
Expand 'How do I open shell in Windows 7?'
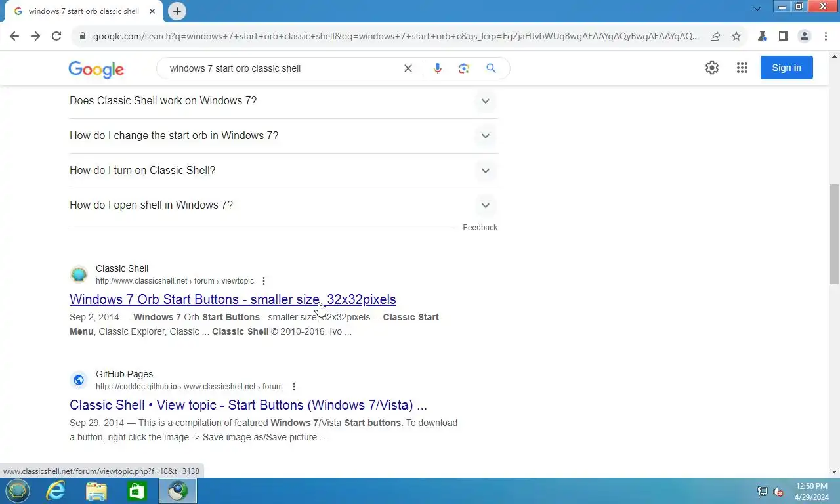[x=283, y=205]
